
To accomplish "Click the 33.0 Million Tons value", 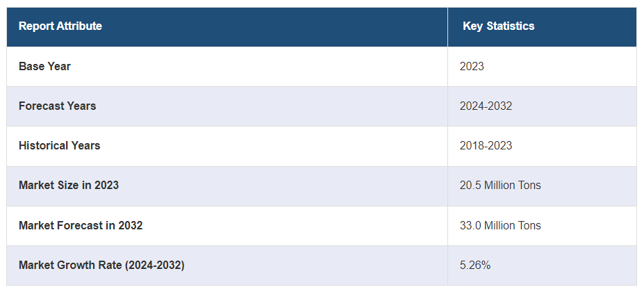I will pos(500,225).
